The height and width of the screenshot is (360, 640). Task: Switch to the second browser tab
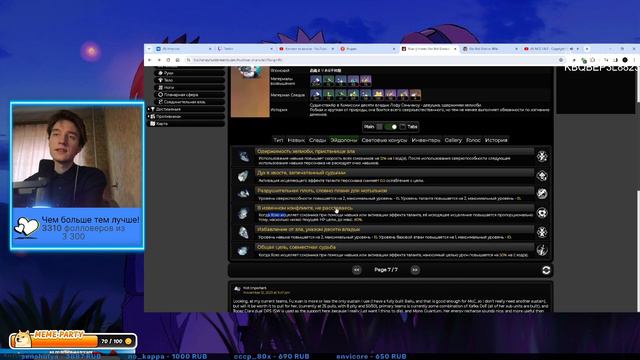click(x=245, y=49)
